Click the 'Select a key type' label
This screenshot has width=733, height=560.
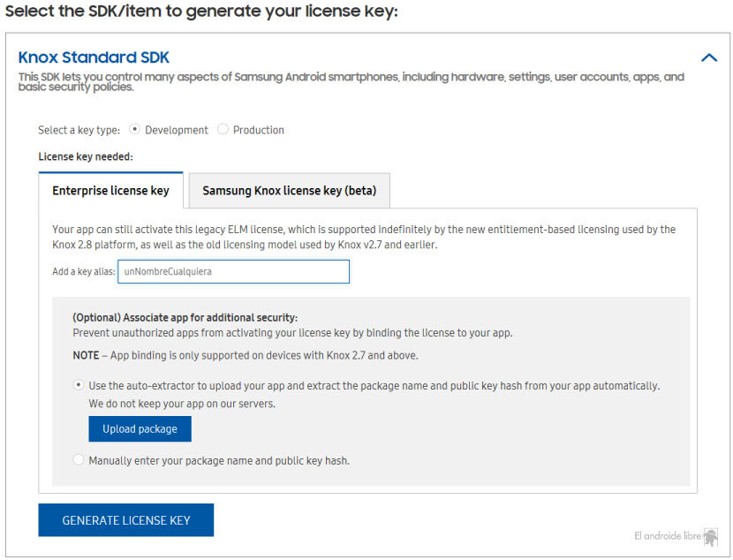(x=79, y=130)
